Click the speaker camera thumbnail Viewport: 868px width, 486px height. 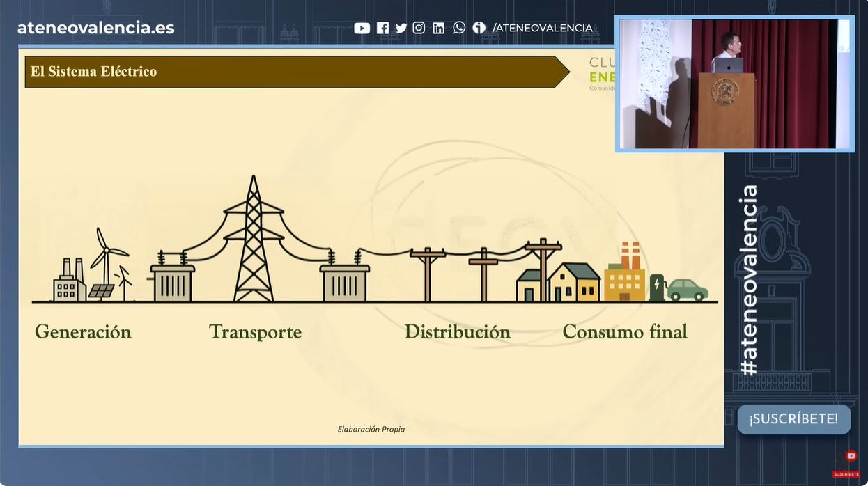(734, 83)
